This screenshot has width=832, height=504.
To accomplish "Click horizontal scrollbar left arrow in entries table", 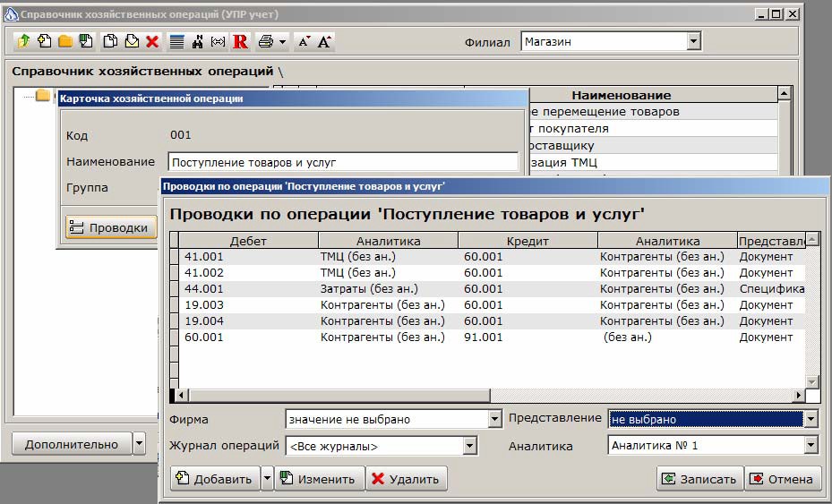I will tap(182, 396).
